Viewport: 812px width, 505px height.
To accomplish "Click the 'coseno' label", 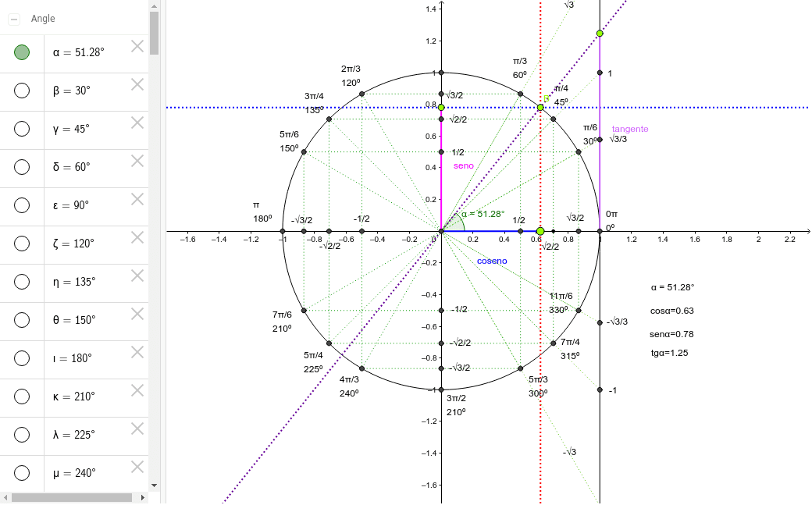I will pyautogui.click(x=492, y=261).
